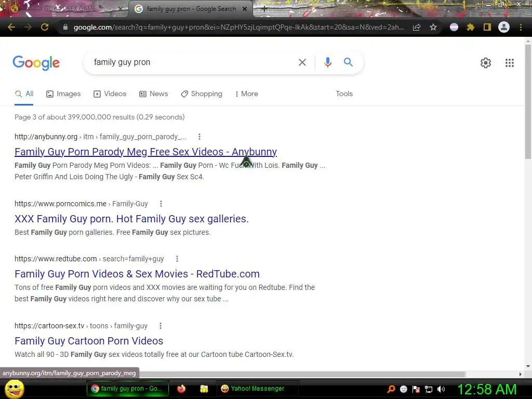The image size is (532, 399).
Task: Open options for anybunny.org result
Action: [199, 137]
